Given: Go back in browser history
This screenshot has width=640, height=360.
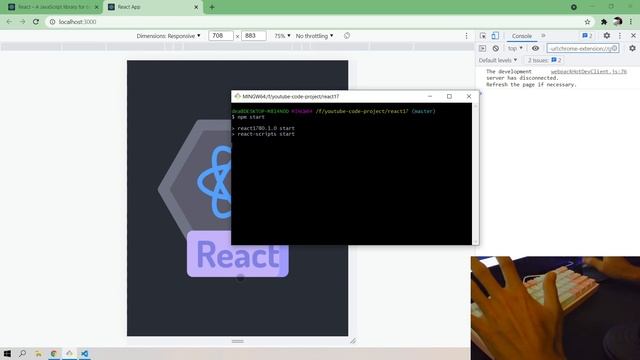Looking at the screenshot, I should click(x=9, y=22).
